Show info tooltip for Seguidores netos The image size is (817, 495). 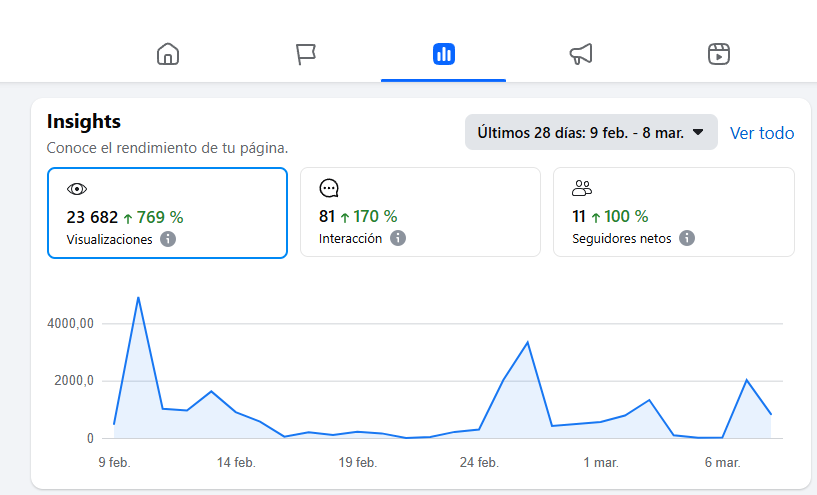pyautogui.click(x=687, y=238)
